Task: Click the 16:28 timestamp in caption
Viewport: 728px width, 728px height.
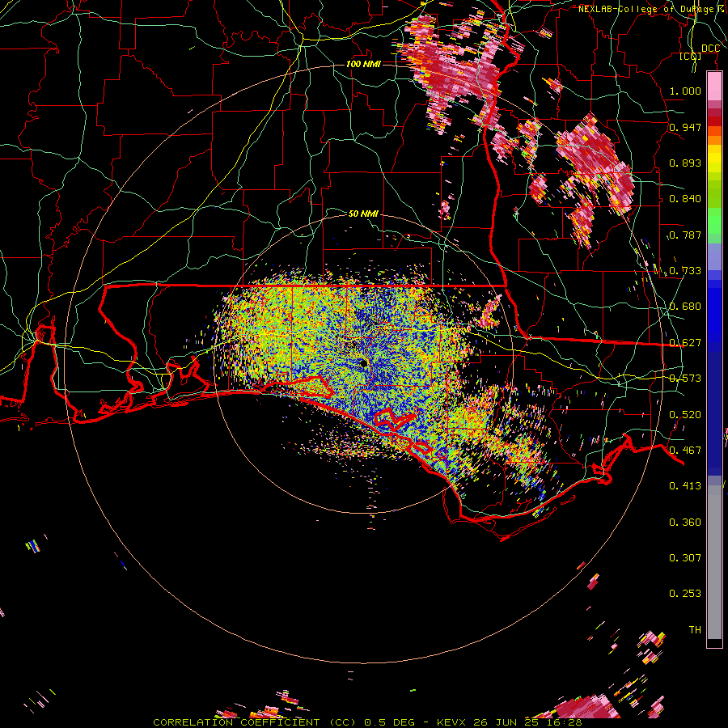Action: (564, 722)
